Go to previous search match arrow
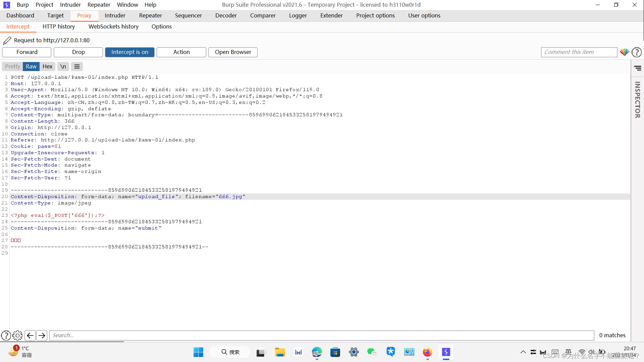Screen dimensions: 644x362 (x=30, y=335)
